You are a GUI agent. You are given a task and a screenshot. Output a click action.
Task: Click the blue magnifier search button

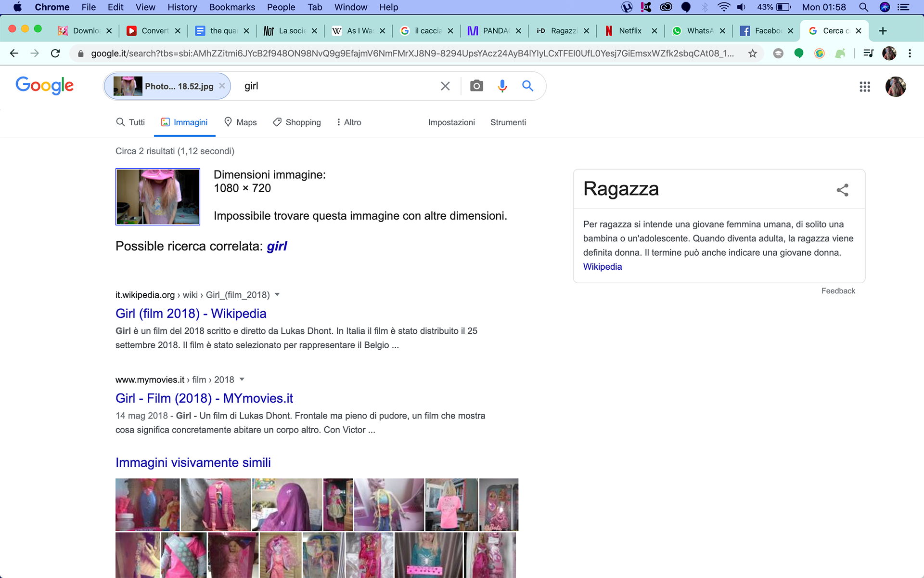pos(528,86)
